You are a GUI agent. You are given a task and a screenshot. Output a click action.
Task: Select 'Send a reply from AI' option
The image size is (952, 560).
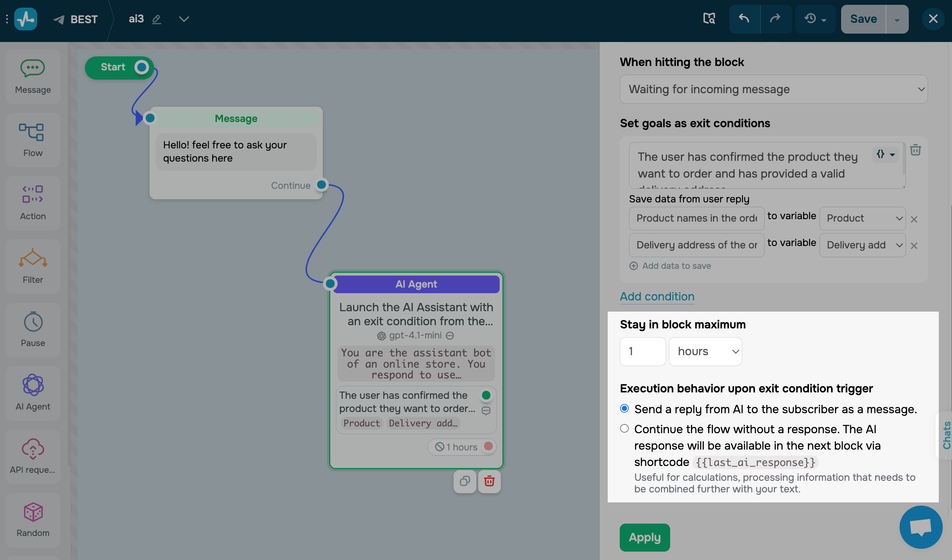click(624, 408)
